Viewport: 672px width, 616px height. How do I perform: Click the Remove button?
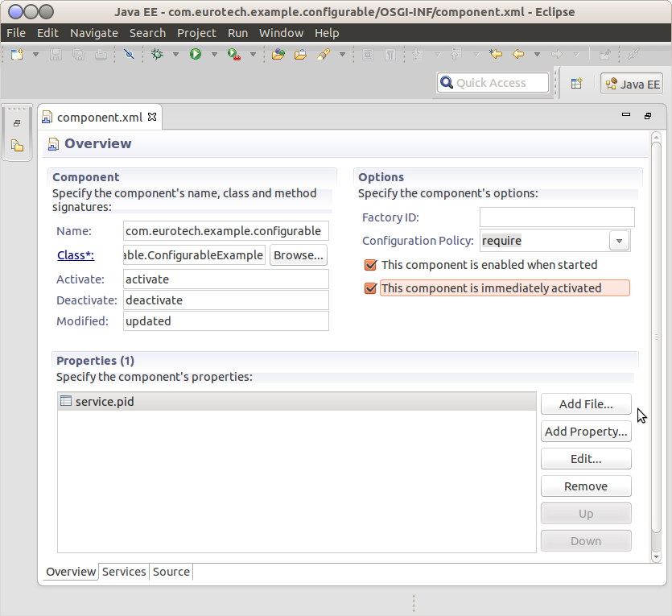(x=586, y=486)
